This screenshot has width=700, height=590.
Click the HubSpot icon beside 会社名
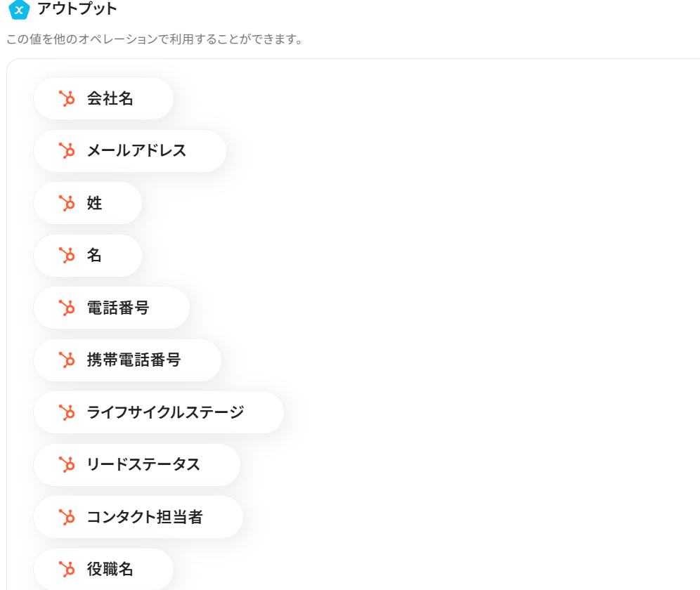coord(67,98)
